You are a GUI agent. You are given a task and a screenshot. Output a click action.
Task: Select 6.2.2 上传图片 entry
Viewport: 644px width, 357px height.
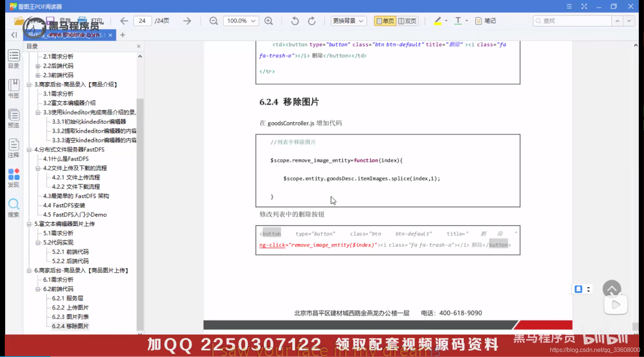coord(70,308)
